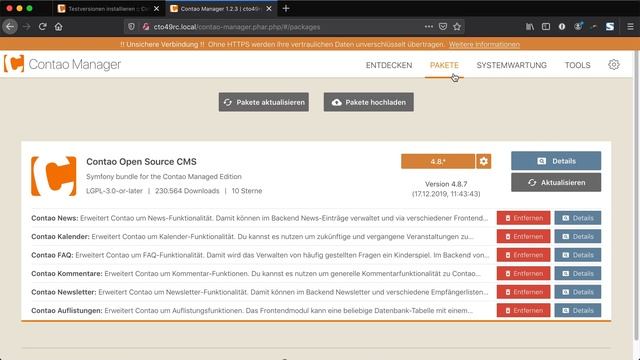The height and width of the screenshot is (360, 640).
Task: Remove the Contao Auflistungen package
Action: [523, 310]
